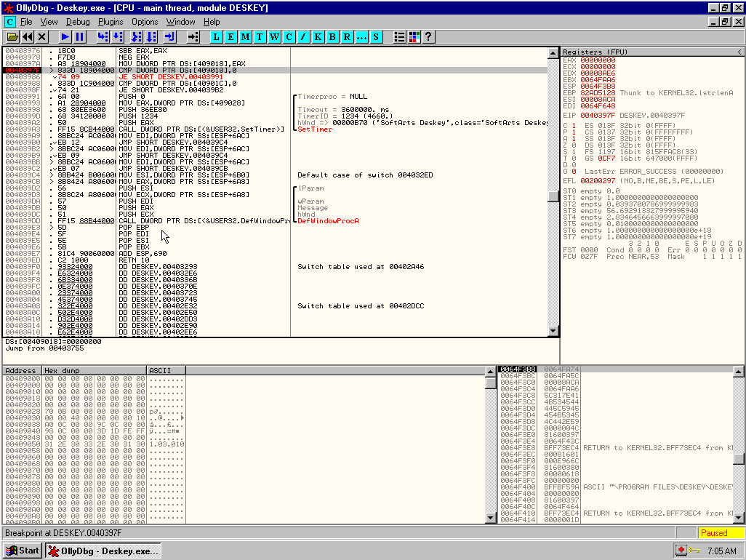746x560 pixels.
Task: Switch register view using the Registers header arrow
Action: click(x=739, y=52)
